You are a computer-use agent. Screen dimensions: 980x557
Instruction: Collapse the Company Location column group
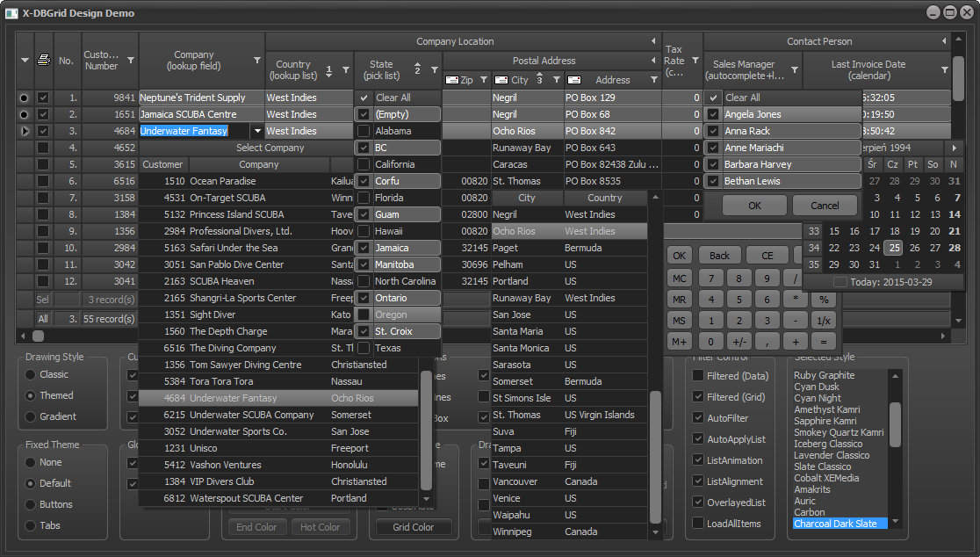653,41
